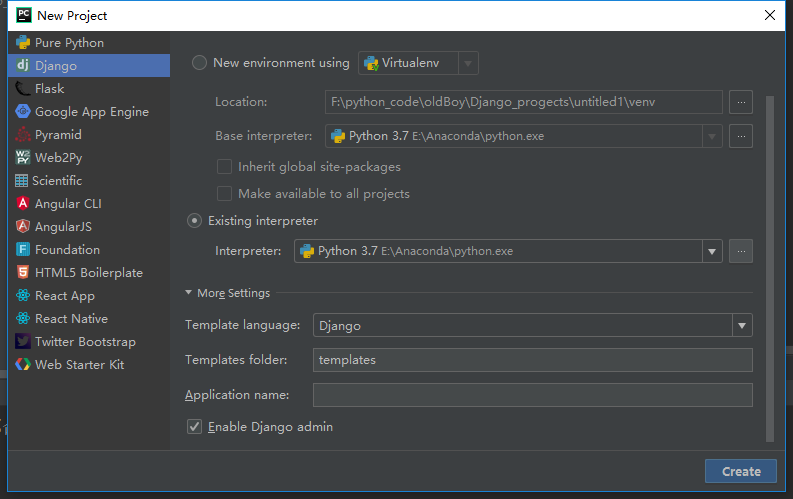Click the Application name input field
This screenshot has width=793, height=499.
[x=532, y=395]
